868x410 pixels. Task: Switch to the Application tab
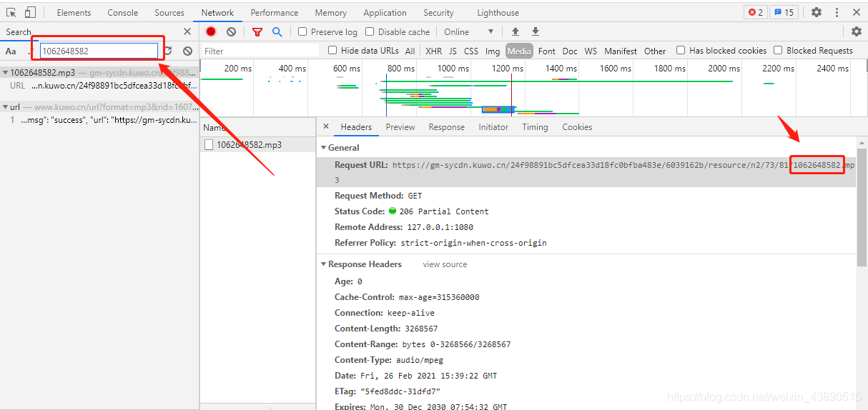385,12
